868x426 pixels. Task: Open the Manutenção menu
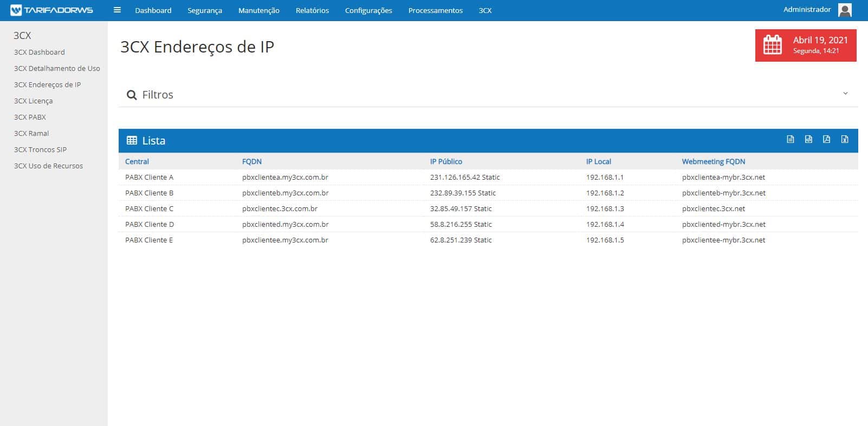[259, 10]
